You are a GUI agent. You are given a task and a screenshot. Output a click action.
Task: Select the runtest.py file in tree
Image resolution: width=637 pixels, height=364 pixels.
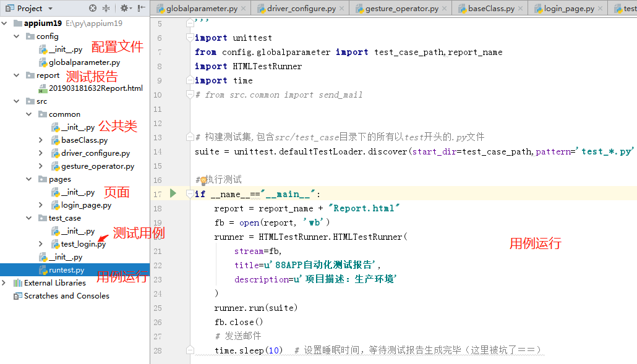coord(66,270)
